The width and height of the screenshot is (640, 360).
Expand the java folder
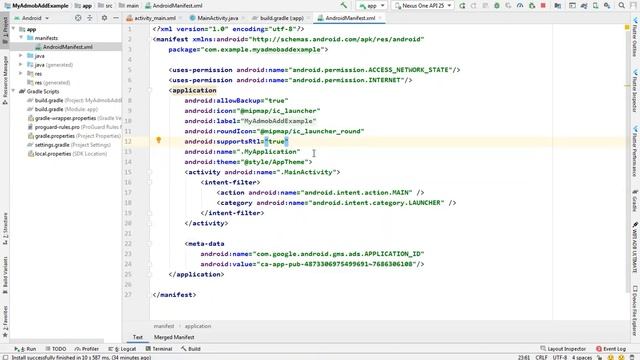(x=21, y=56)
